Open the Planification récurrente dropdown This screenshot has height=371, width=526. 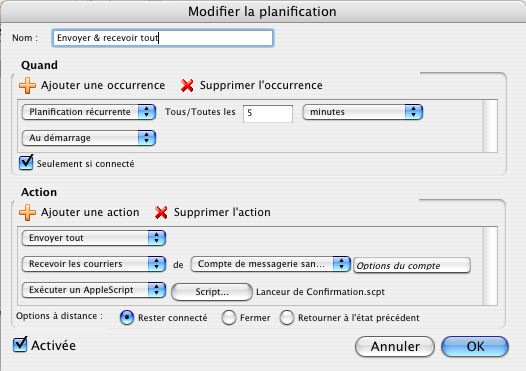(x=89, y=112)
